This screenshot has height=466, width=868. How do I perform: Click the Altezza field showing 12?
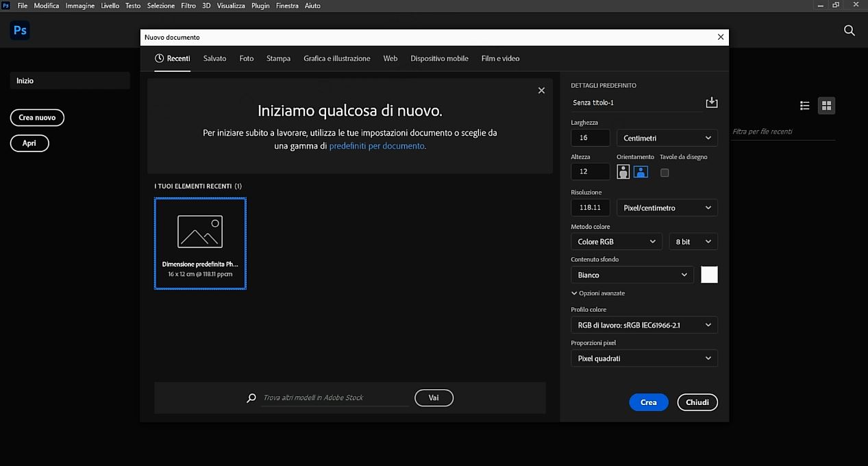tap(590, 172)
